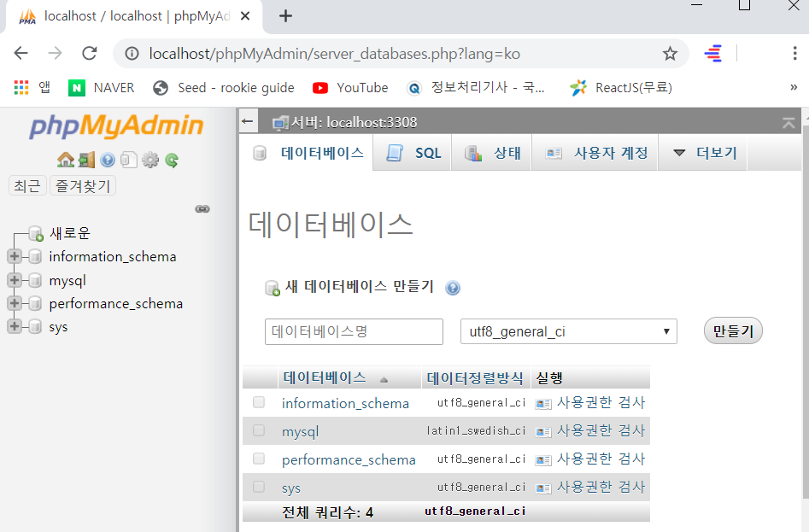Reload the browser page
Image resolution: width=809 pixels, height=532 pixels.
pyautogui.click(x=90, y=53)
